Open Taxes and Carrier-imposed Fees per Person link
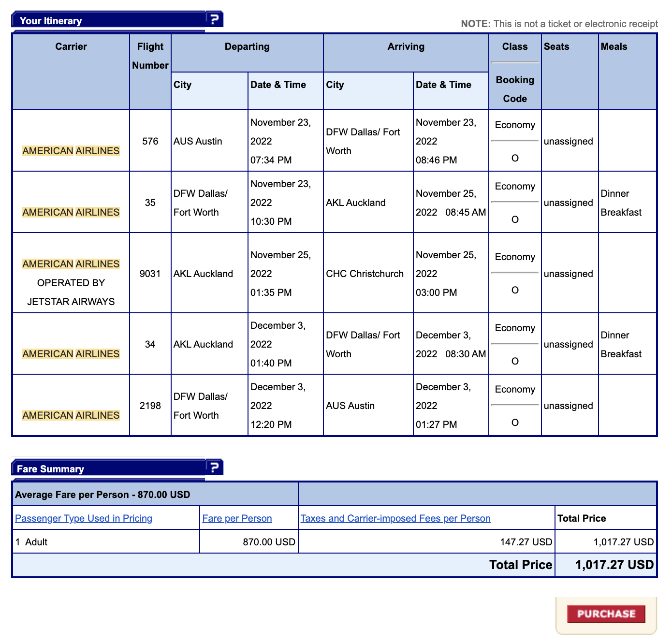The width and height of the screenshot is (672, 643). pos(395,518)
